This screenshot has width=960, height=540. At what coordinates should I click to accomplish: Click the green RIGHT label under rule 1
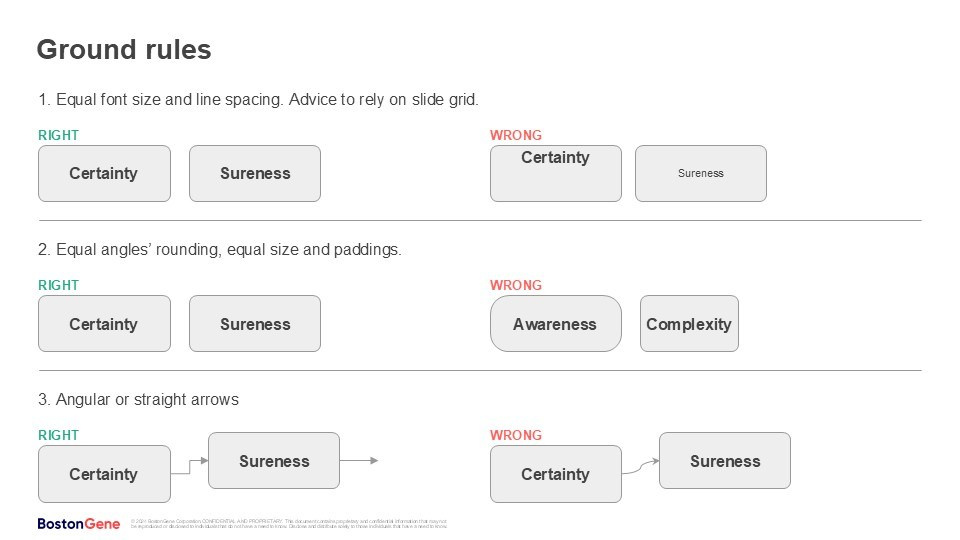pos(58,135)
